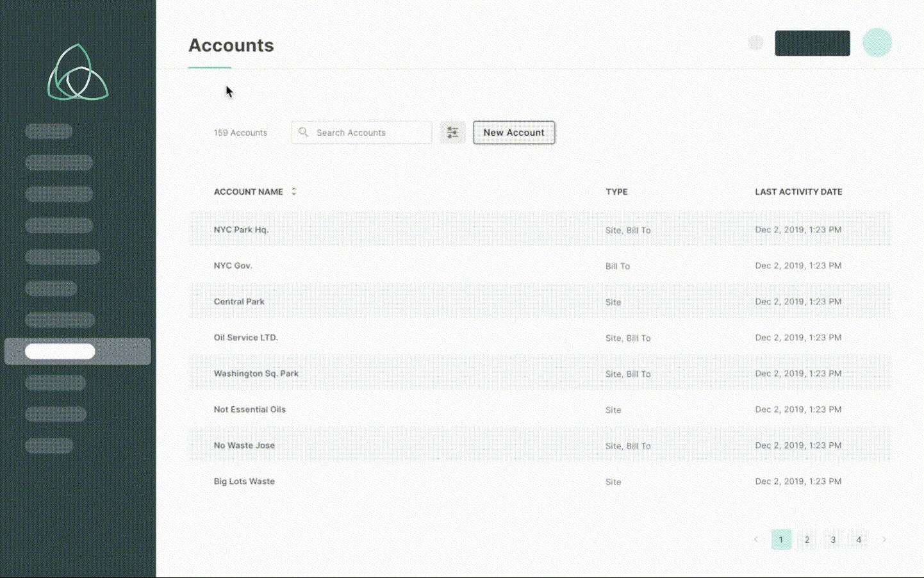Viewport: 924px width, 578px height.
Task: Click the small gray notification dot
Action: [756, 43]
